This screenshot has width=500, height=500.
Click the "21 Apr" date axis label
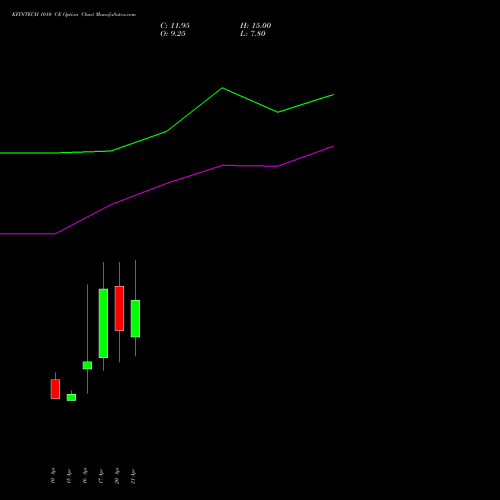133,476
